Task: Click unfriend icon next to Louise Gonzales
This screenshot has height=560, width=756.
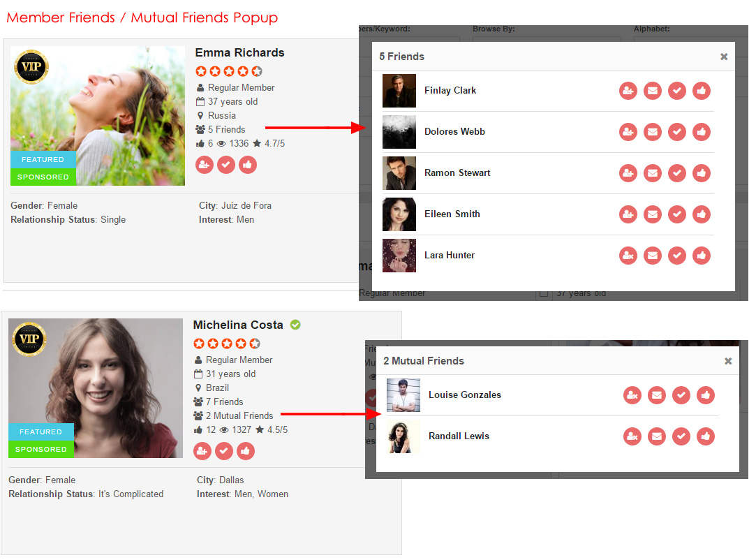Action: click(632, 395)
